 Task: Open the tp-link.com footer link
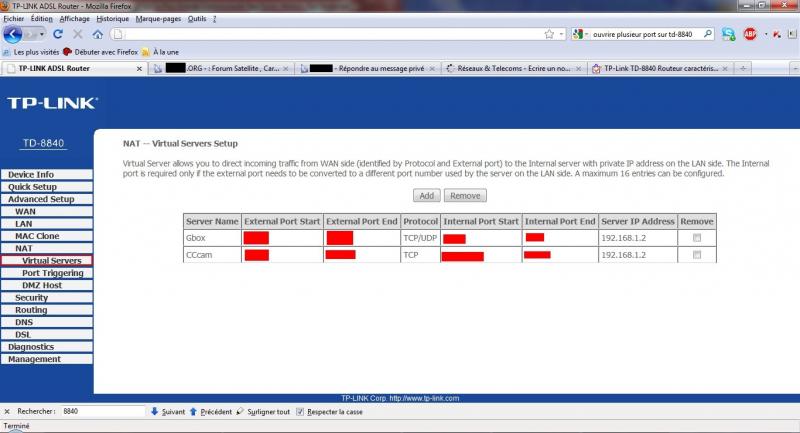click(424, 398)
